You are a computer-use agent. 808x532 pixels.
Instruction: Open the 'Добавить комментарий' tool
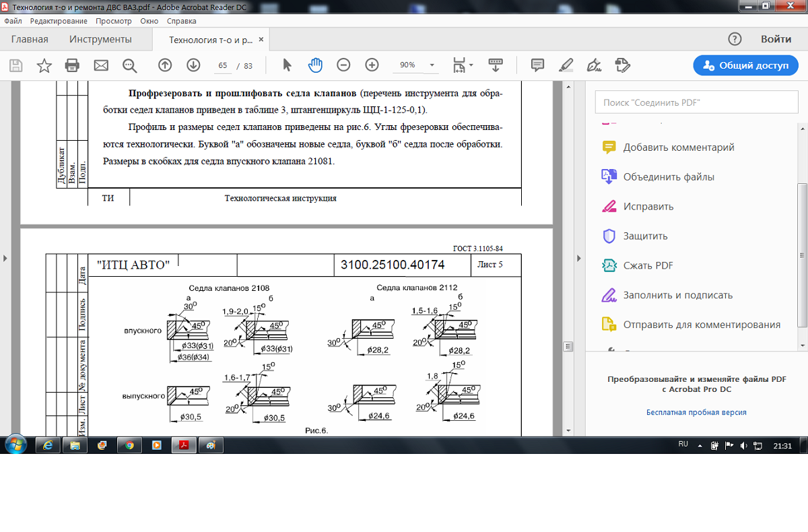[679, 147]
